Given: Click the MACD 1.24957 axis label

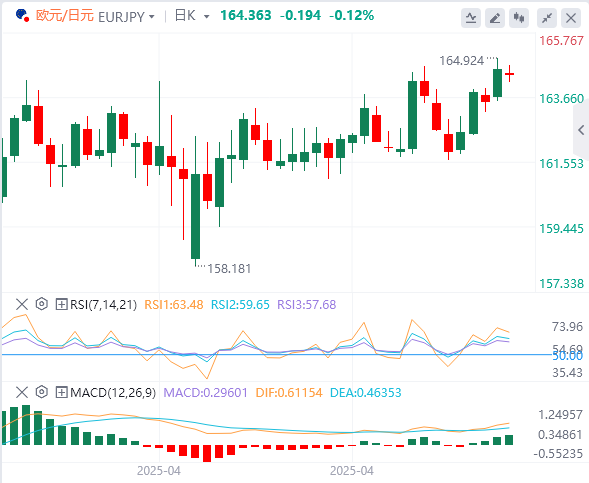Looking at the screenshot, I should (x=560, y=415).
